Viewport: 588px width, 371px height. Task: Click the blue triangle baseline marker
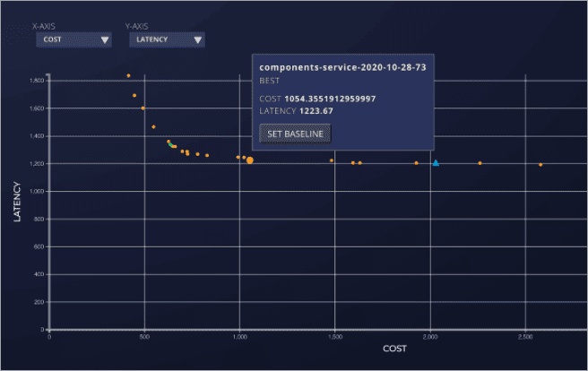click(436, 163)
